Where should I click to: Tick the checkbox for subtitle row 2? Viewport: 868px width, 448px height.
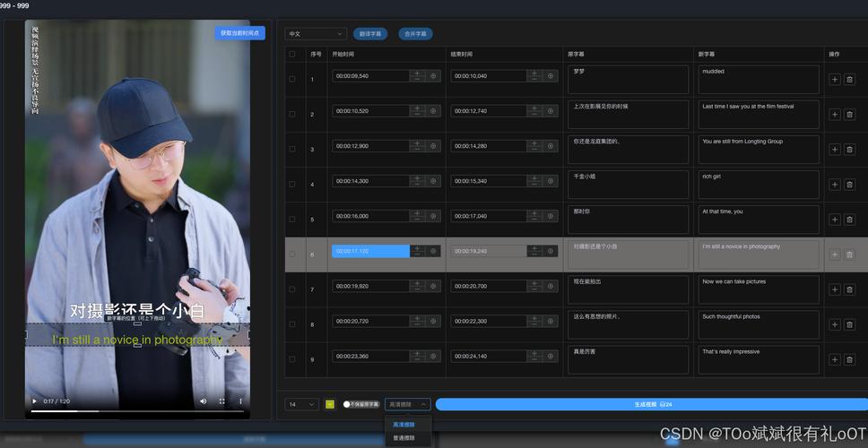[291, 115]
